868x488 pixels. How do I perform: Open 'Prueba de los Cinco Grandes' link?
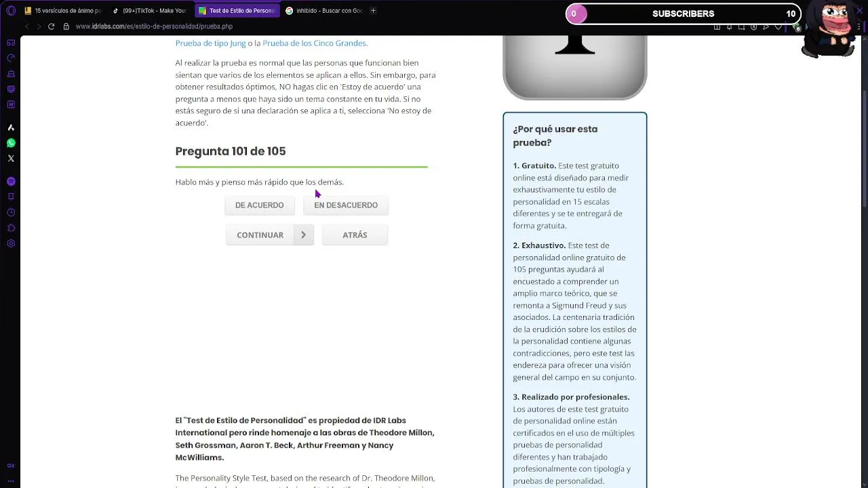tap(314, 43)
